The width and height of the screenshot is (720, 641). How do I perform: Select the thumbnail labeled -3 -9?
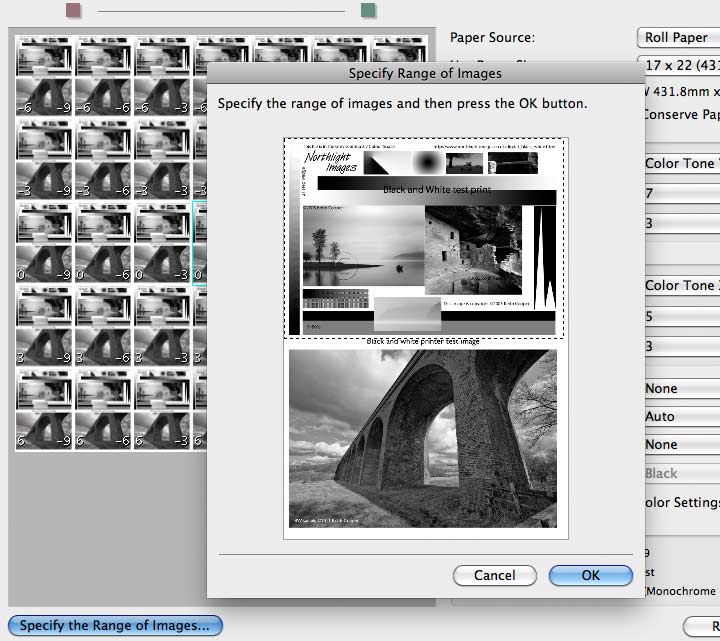coord(44,159)
